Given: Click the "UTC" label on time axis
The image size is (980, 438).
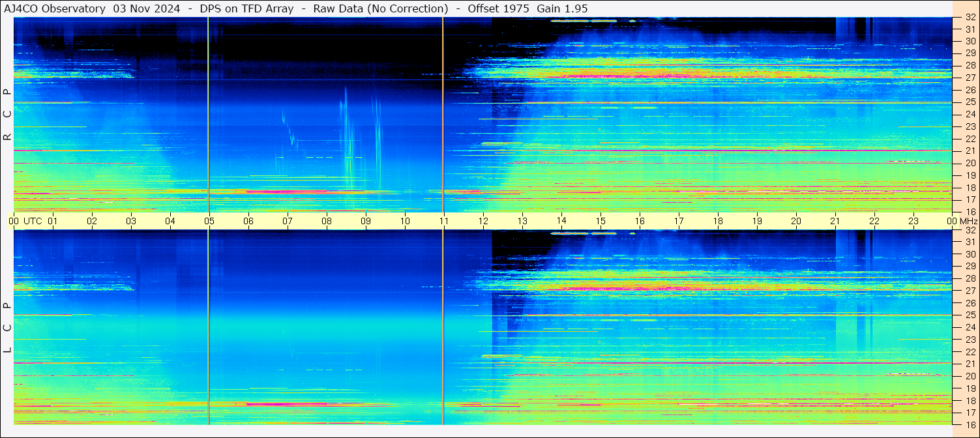Looking at the screenshot, I should (x=33, y=221).
